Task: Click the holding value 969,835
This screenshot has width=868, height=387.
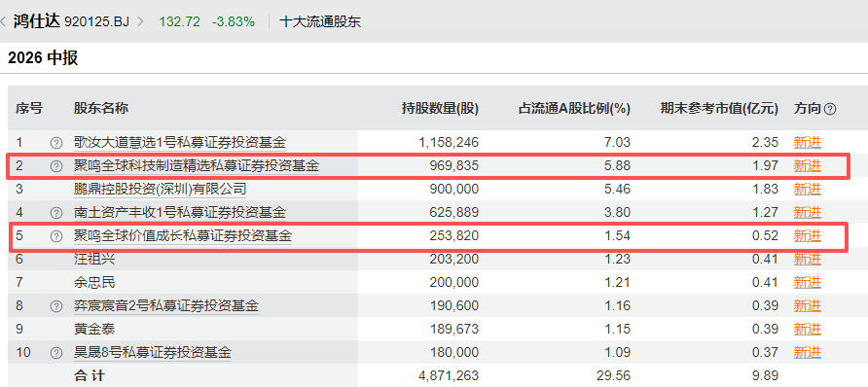Action: point(453,166)
